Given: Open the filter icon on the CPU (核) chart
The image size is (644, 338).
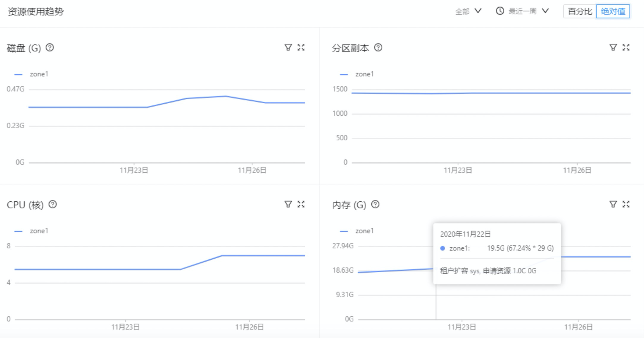Looking at the screenshot, I should (x=288, y=204).
